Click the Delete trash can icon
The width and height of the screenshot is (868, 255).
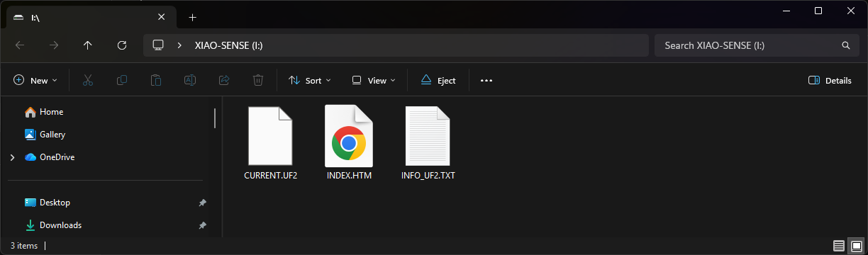[x=258, y=80]
